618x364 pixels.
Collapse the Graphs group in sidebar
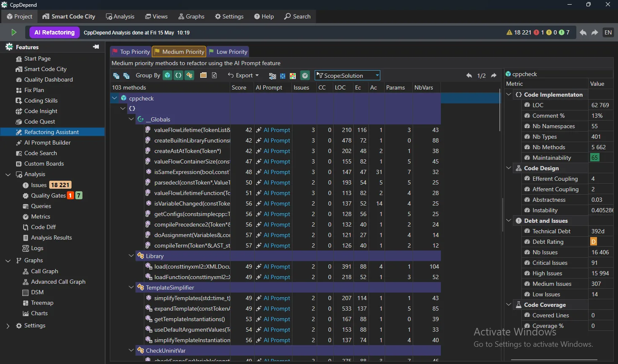(x=8, y=261)
